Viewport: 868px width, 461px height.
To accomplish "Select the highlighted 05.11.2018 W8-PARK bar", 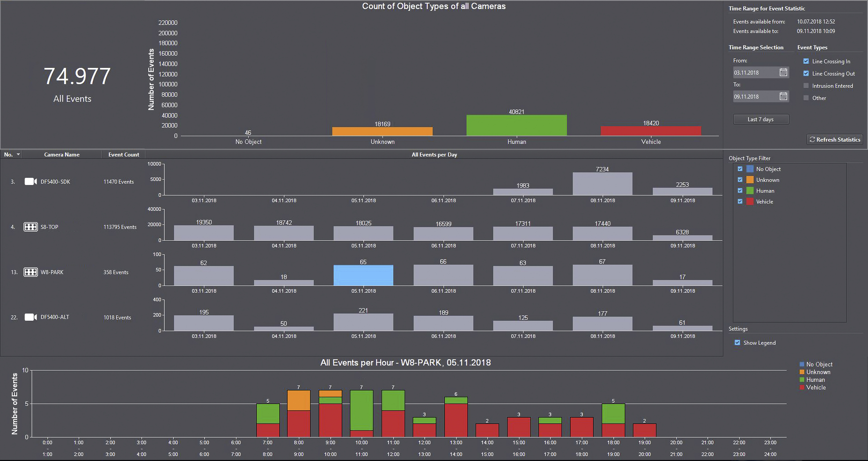I will (363, 275).
